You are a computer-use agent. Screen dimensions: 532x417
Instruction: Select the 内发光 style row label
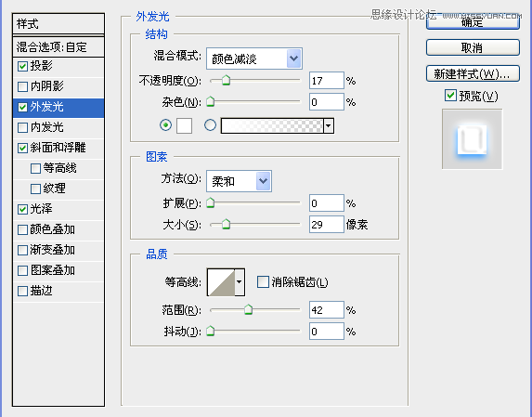click(46, 127)
